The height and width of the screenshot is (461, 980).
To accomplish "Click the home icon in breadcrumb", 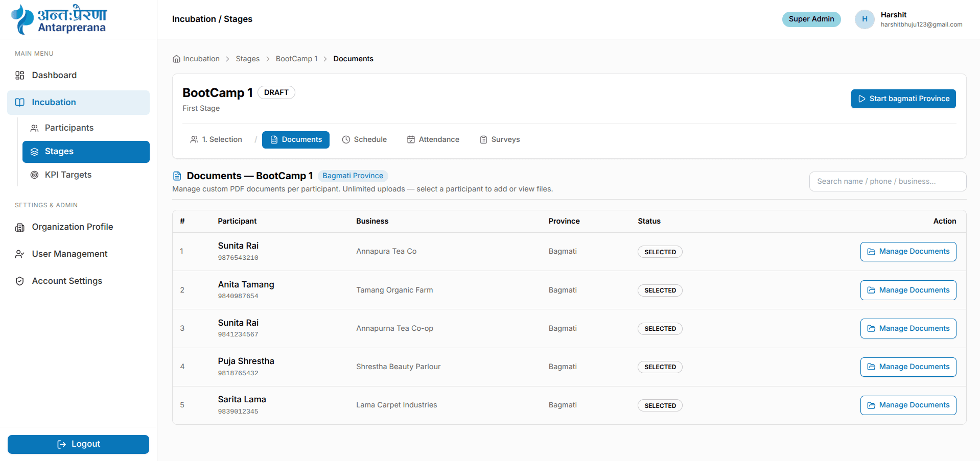I will (177, 59).
